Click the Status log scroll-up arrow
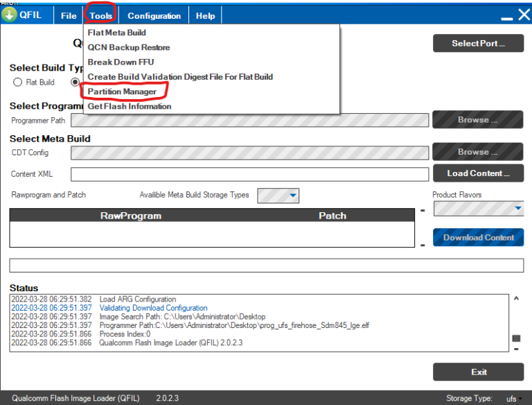This screenshot has height=405, width=532. point(516,299)
